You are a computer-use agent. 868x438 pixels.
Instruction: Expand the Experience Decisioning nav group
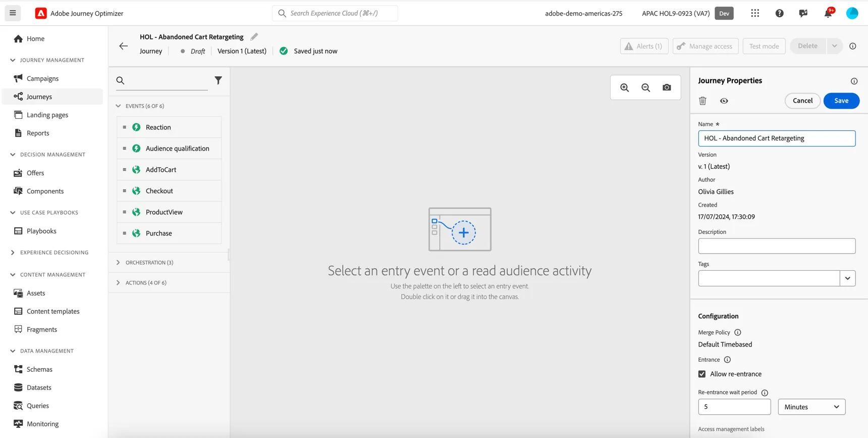coord(13,253)
